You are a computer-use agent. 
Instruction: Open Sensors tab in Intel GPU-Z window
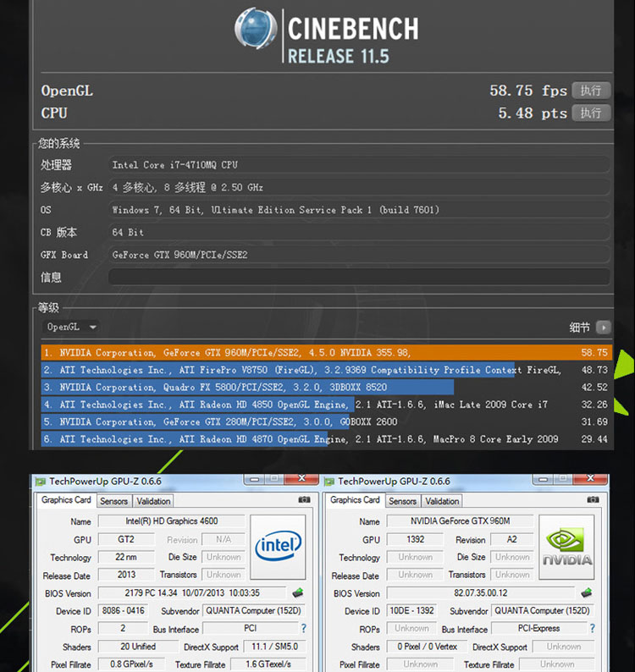coord(113,501)
